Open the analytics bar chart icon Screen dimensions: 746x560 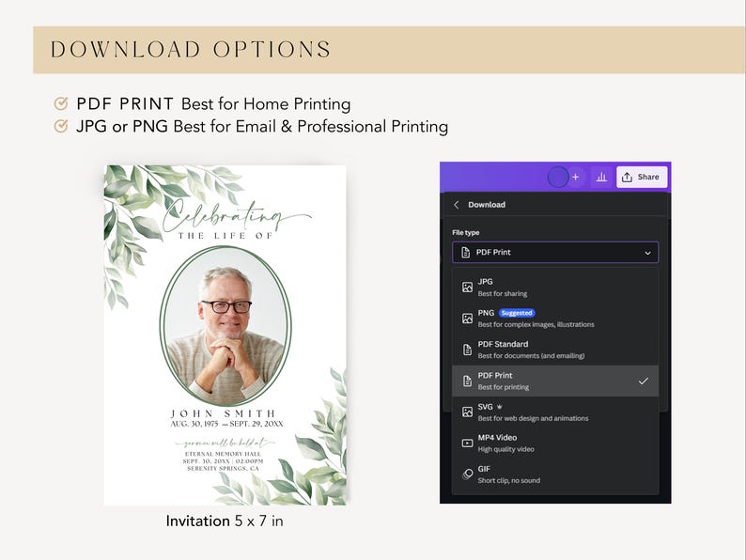pyautogui.click(x=601, y=177)
